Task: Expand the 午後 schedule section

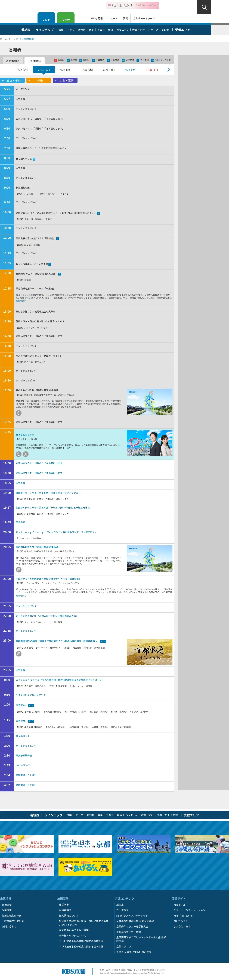Action: [38, 80]
